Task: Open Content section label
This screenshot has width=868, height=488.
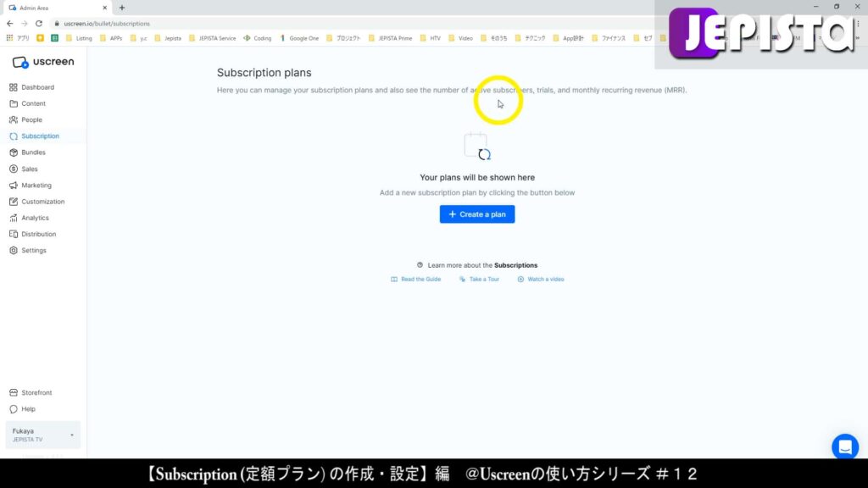Action: point(33,103)
